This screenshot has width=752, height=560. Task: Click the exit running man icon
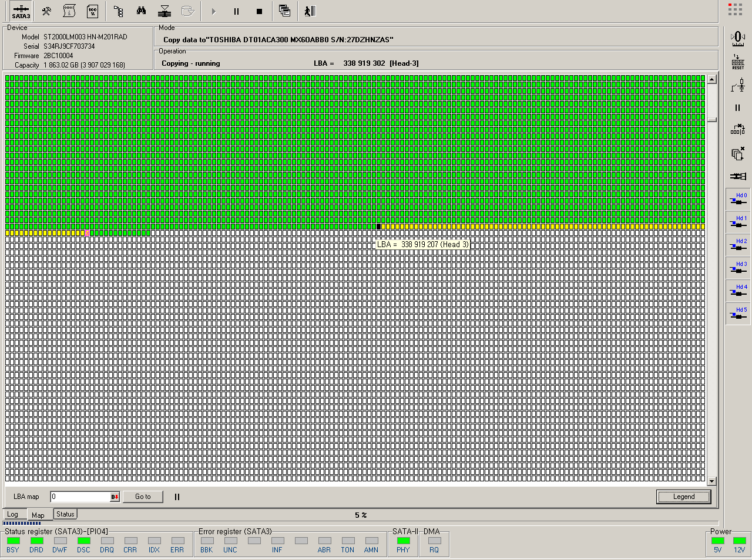(310, 11)
